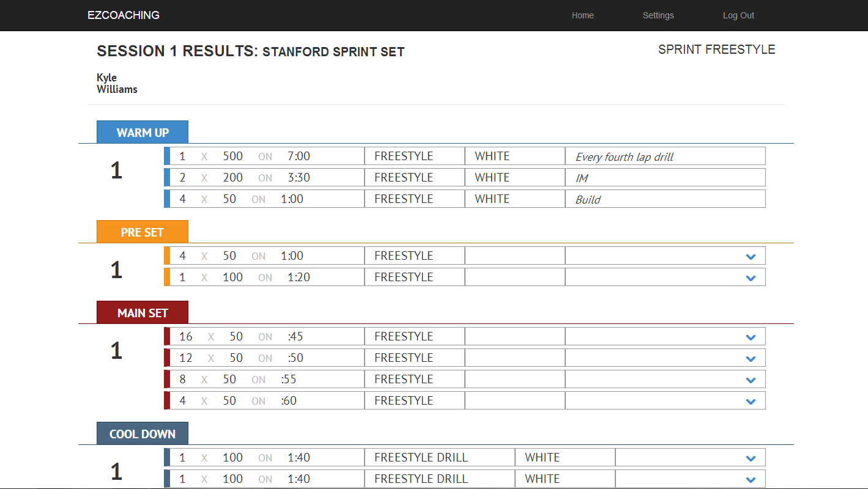Click the 'IM' note field
This screenshot has width=868, height=489.
tap(664, 178)
